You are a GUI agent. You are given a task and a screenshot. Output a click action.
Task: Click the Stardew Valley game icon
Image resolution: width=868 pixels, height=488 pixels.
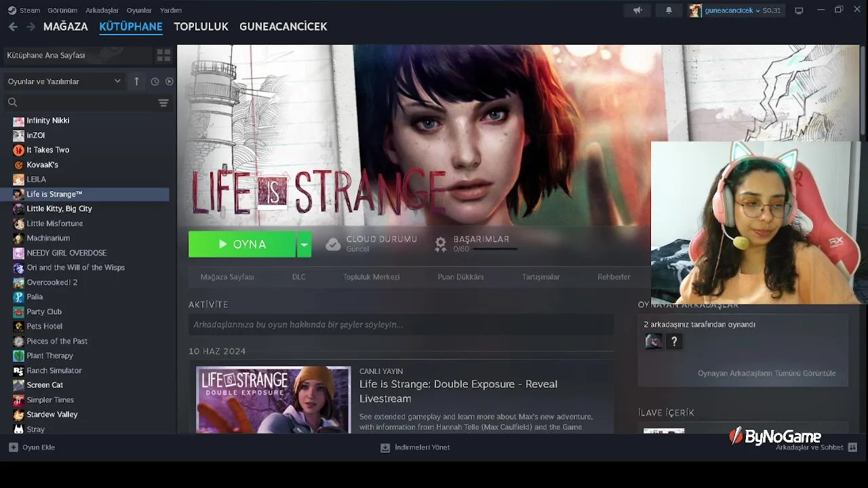[x=18, y=415]
